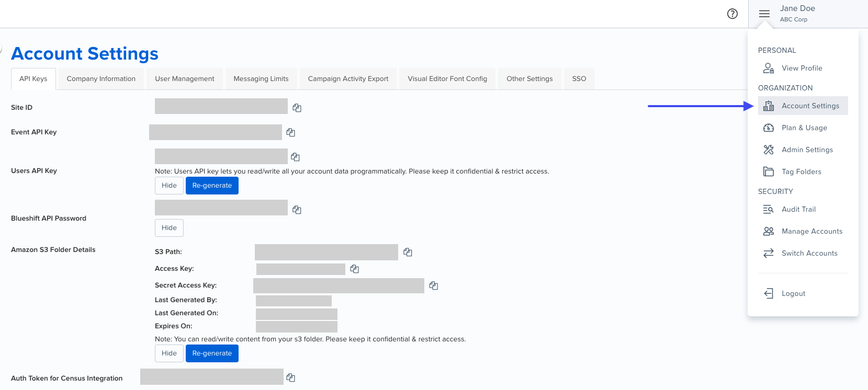Click the Manage Accounts people icon
Screen dimensions: 868x390
pyautogui.click(x=769, y=231)
